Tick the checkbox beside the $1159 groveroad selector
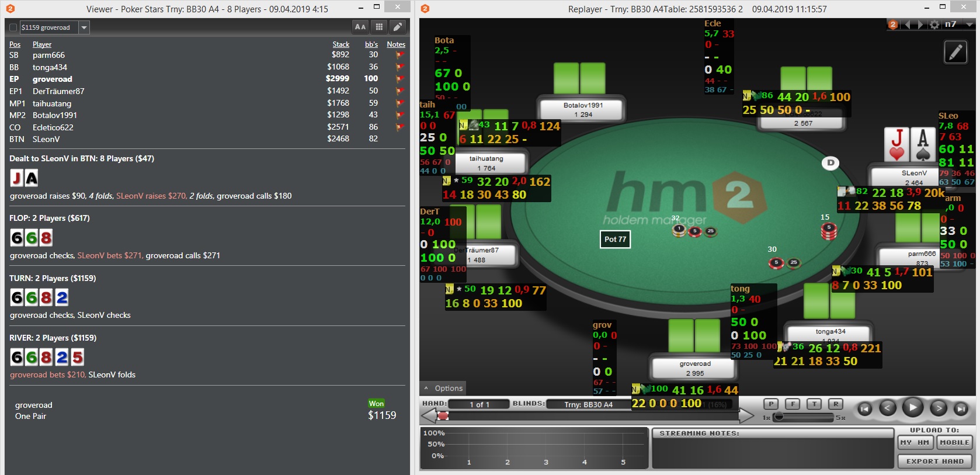The width and height of the screenshot is (980, 475). 13,27
